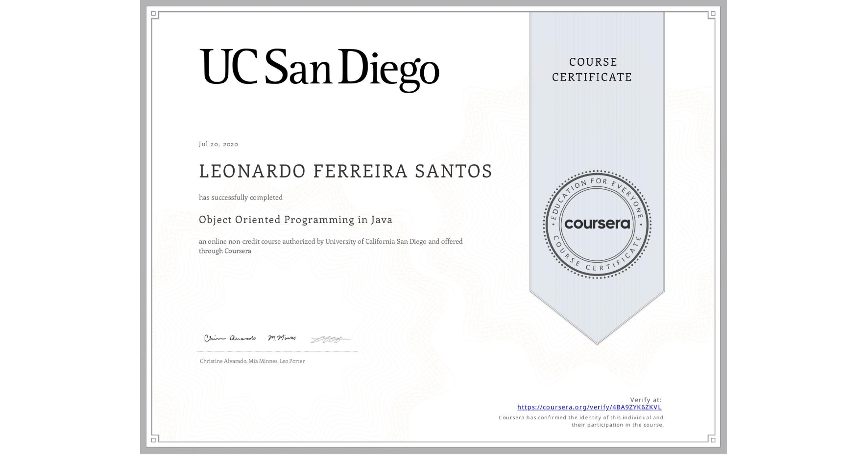Click the date 'Jul 20, 2020'

coord(218,144)
